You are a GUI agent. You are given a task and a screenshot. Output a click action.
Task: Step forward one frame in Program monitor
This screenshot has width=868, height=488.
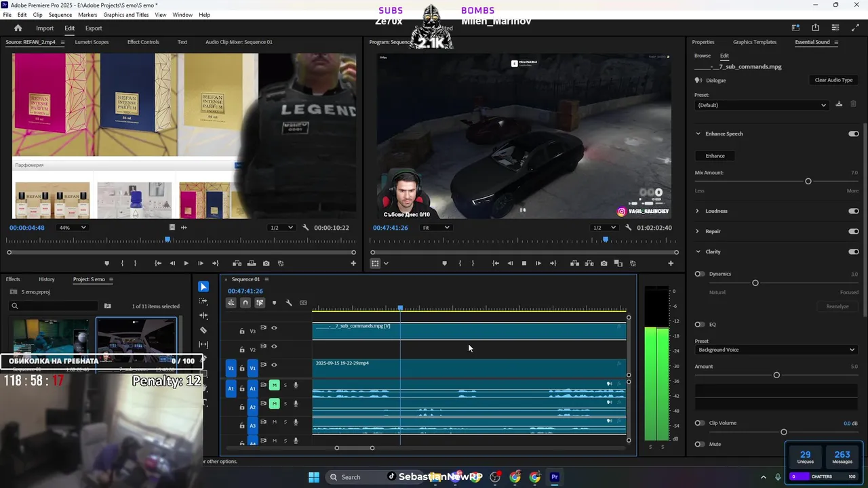pyautogui.click(x=538, y=263)
